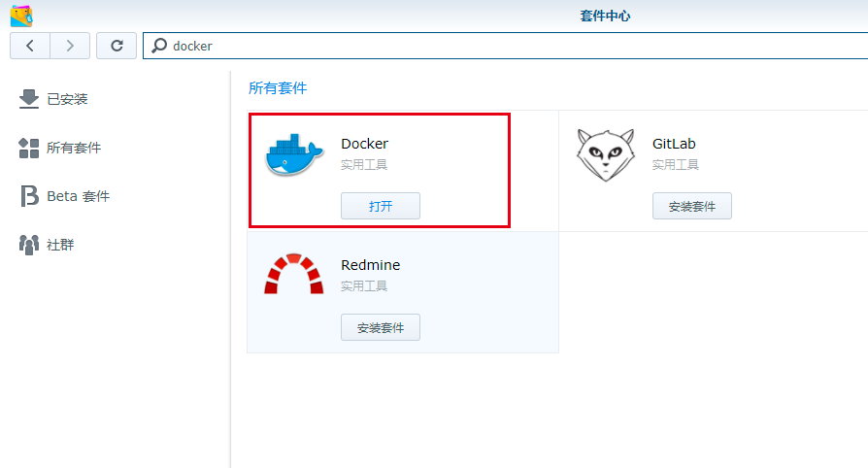Open the GitLab package title
Screen dimensions: 868x468
coord(674,144)
